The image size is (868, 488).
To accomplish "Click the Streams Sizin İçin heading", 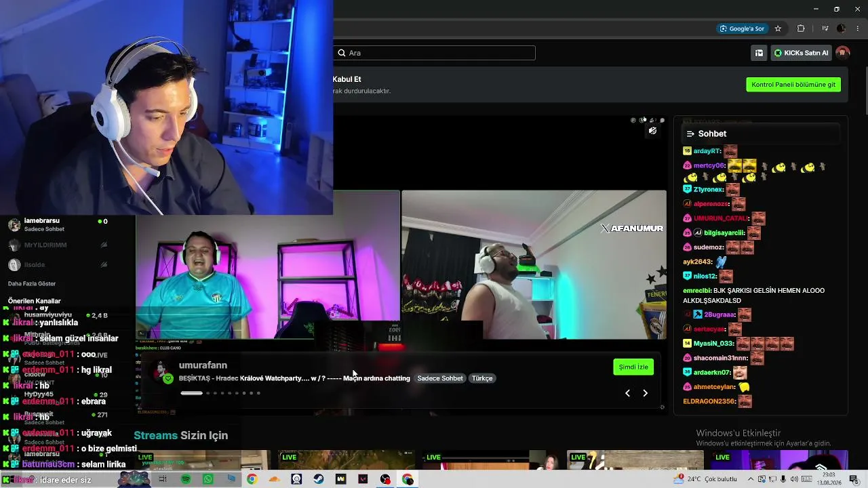I will click(181, 435).
